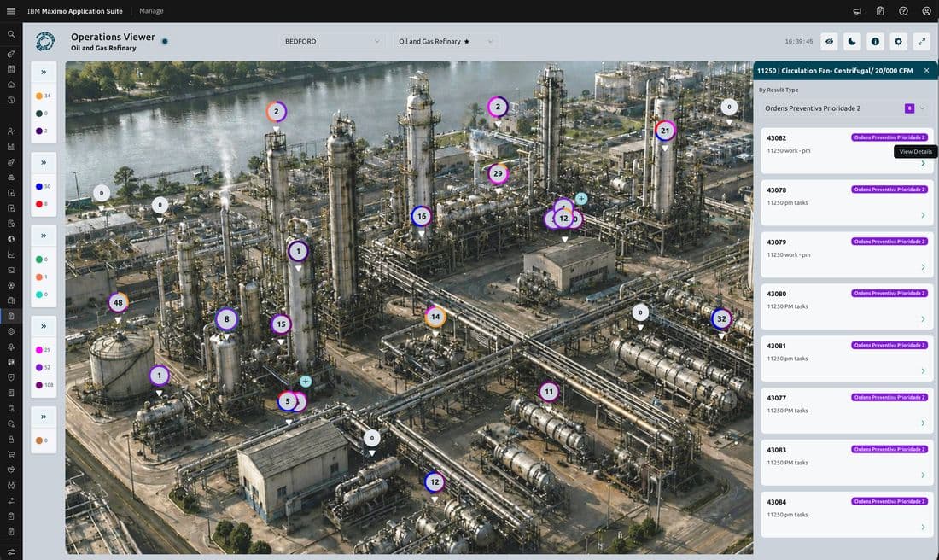Open work order card 43080
The image size is (939, 560).
pos(847,306)
